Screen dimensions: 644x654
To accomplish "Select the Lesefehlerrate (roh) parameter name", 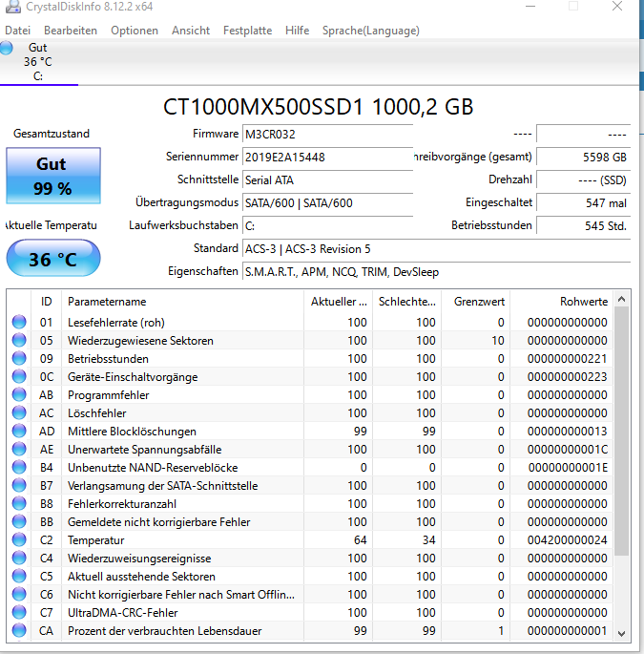I will click(x=116, y=323).
